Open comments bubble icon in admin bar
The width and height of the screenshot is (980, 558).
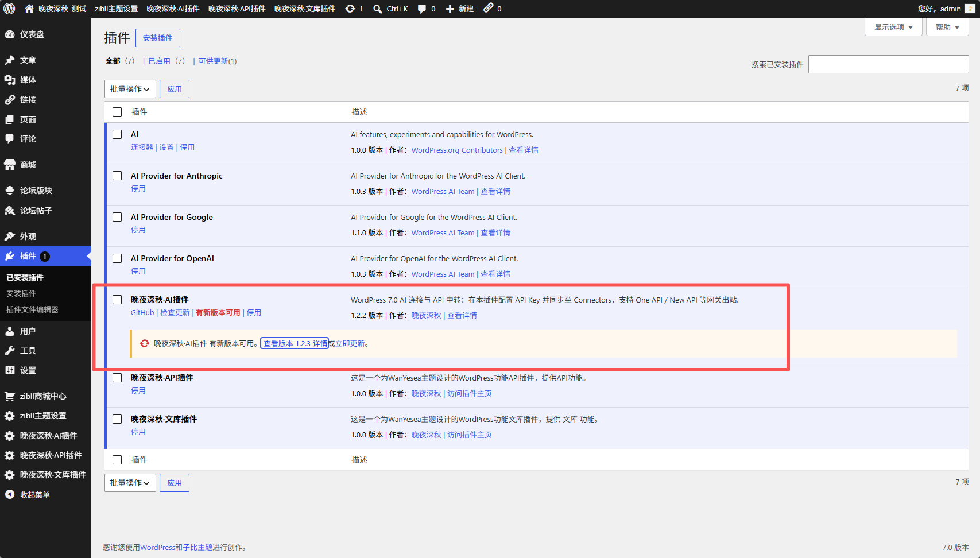coord(422,9)
